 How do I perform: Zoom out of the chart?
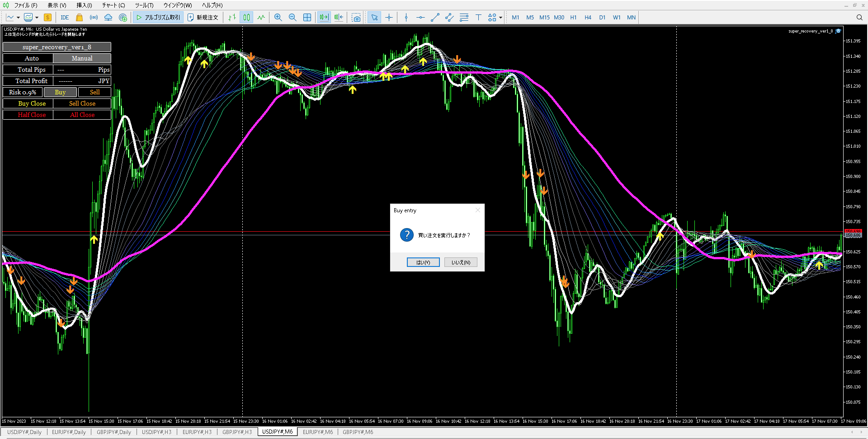coord(292,18)
